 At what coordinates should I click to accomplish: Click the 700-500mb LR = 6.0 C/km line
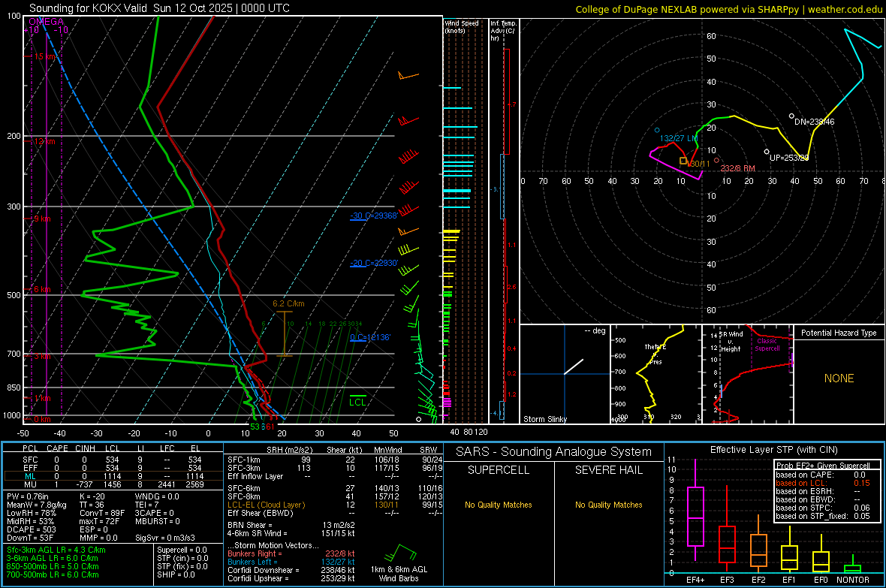[x=53, y=574]
